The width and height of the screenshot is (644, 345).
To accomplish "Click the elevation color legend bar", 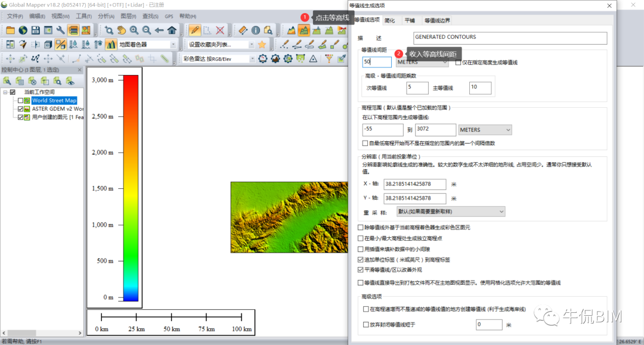I will click(x=131, y=188).
